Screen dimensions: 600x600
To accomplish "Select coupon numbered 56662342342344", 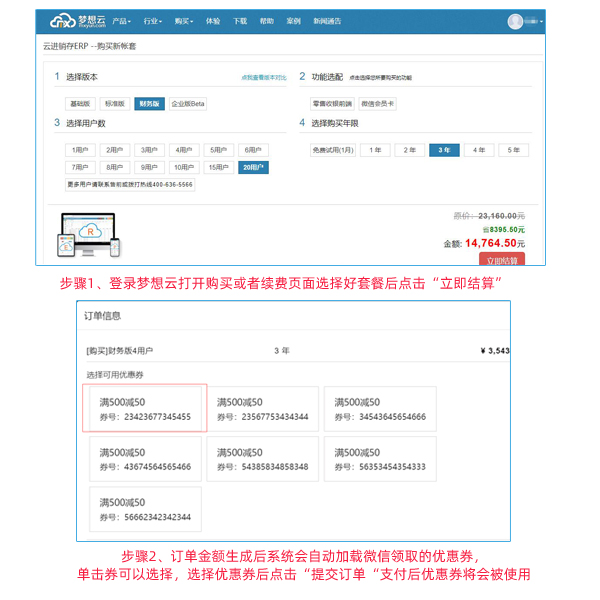I will click(145, 509).
